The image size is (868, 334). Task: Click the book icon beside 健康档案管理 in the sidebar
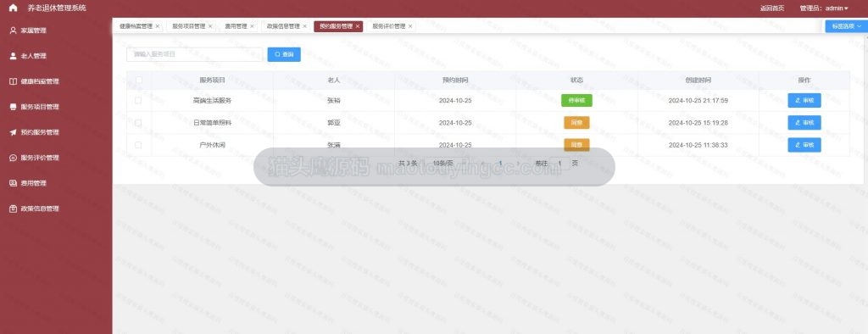coord(14,81)
